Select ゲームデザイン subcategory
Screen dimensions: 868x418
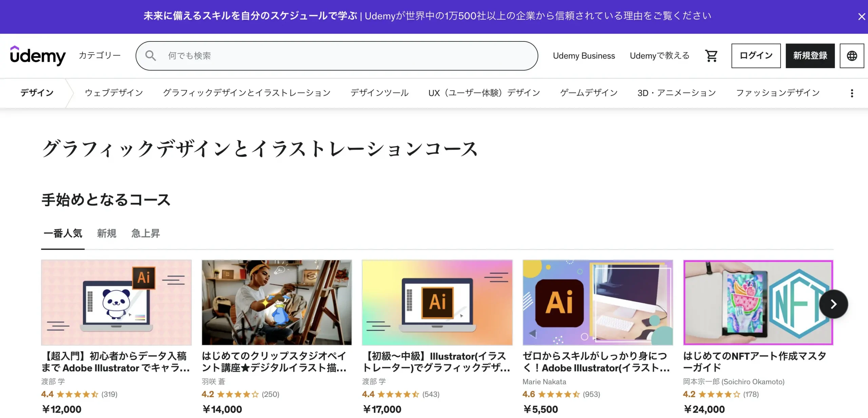point(589,93)
